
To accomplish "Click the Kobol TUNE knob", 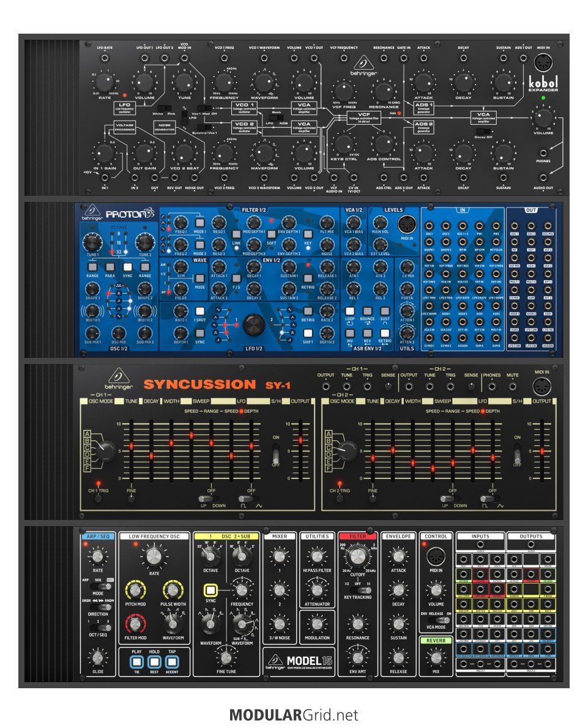I will point(184,82).
